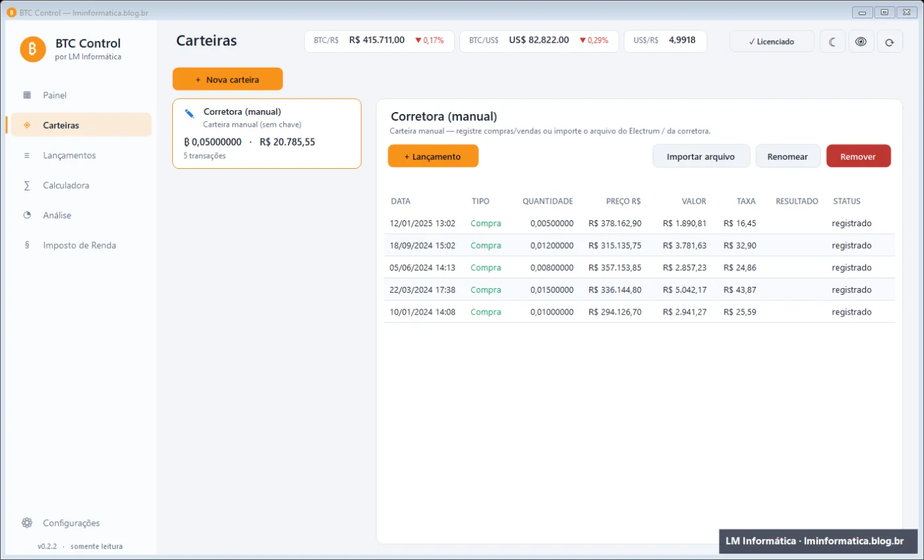Click the Importar arquivo button

(702, 156)
